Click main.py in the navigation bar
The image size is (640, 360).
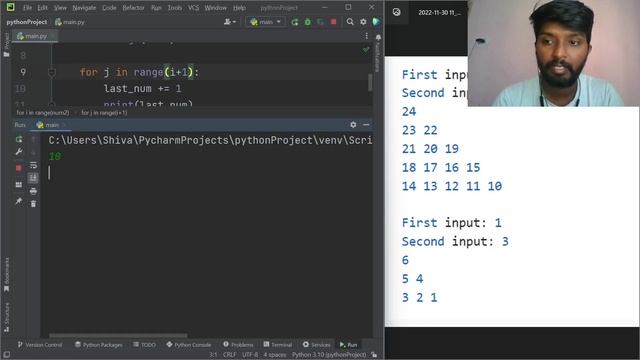coord(70,22)
